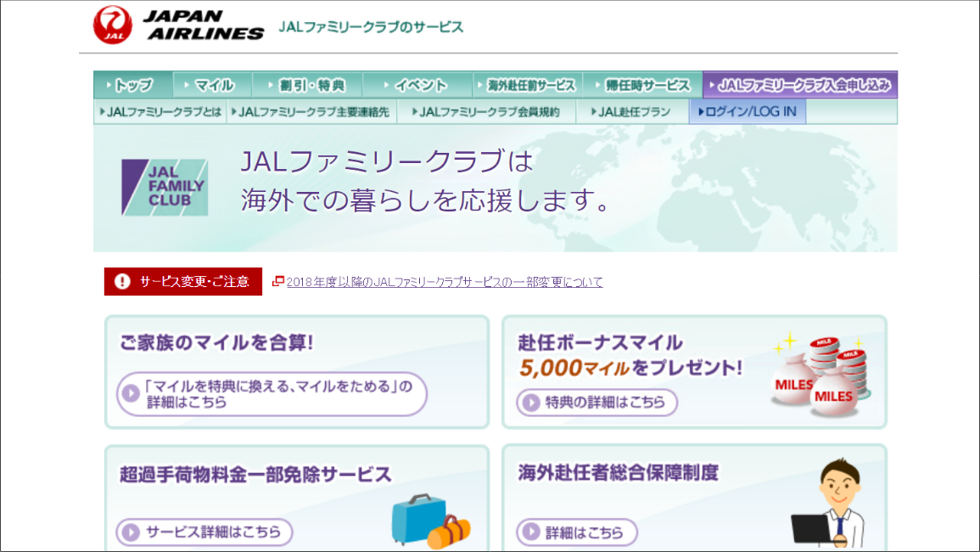Click the 5,000マイルをプレゼント! text
The height and width of the screenshot is (552, 980).
(630, 368)
